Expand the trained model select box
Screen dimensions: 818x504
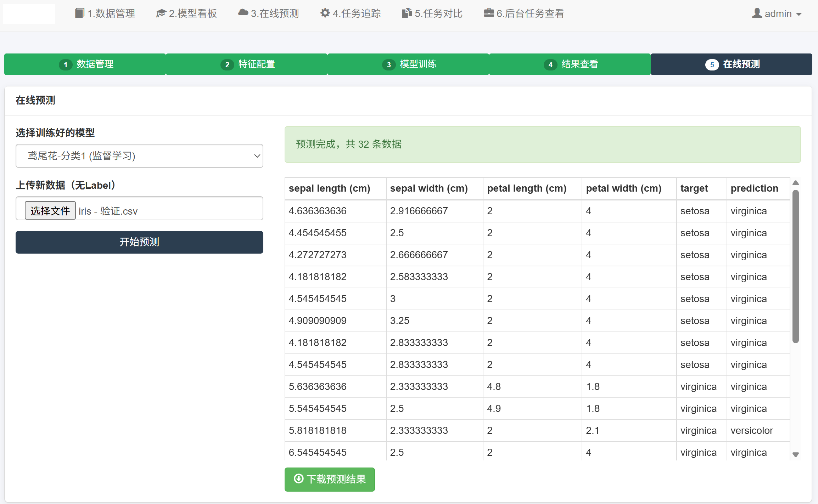pyautogui.click(x=139, y=156)
